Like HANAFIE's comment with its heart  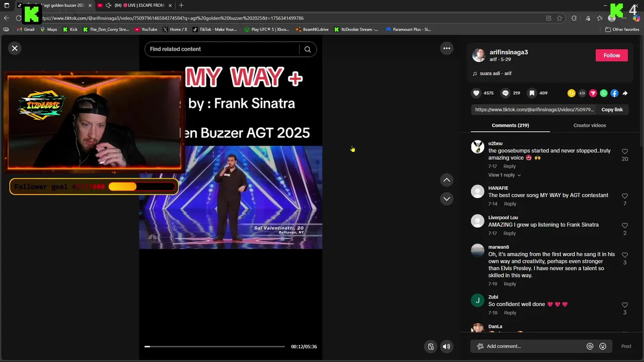pos(624,196)
